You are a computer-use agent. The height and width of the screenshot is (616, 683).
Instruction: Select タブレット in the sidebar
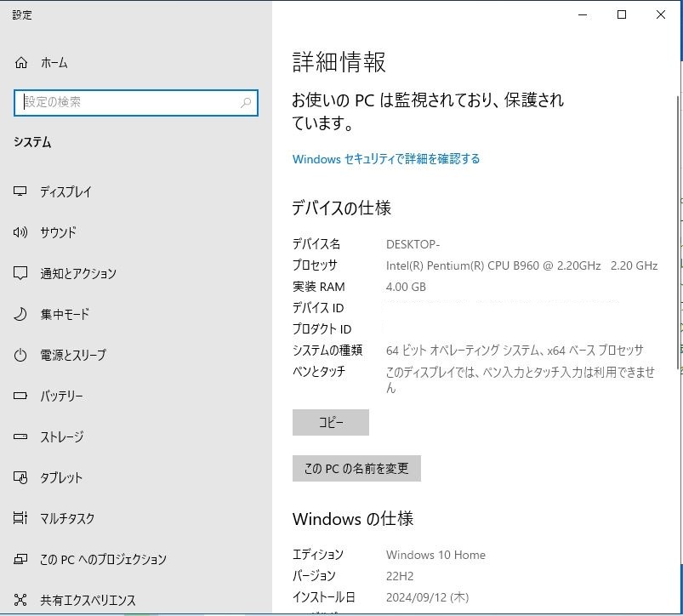tap(61, 477)
